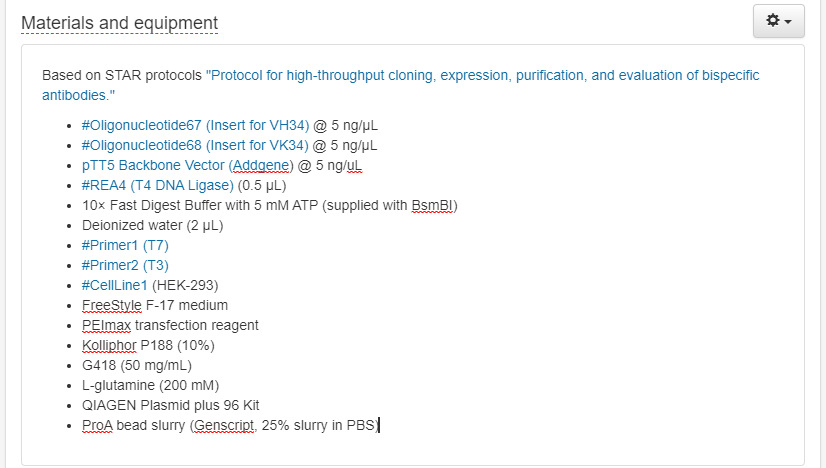Place cursor in Deionized water line
Image resolution: width=826 pixels, height=468 pixels.
click(152, 225)
